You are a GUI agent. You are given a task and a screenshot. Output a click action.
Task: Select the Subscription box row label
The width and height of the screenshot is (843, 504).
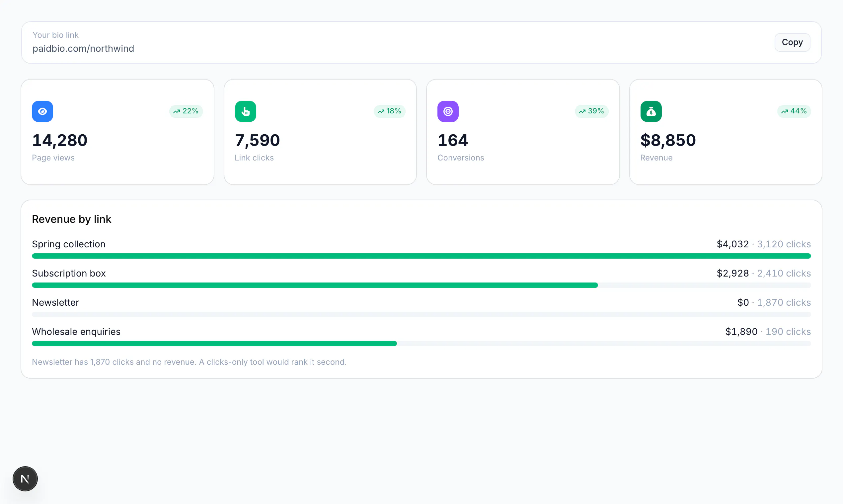[69, 274]
